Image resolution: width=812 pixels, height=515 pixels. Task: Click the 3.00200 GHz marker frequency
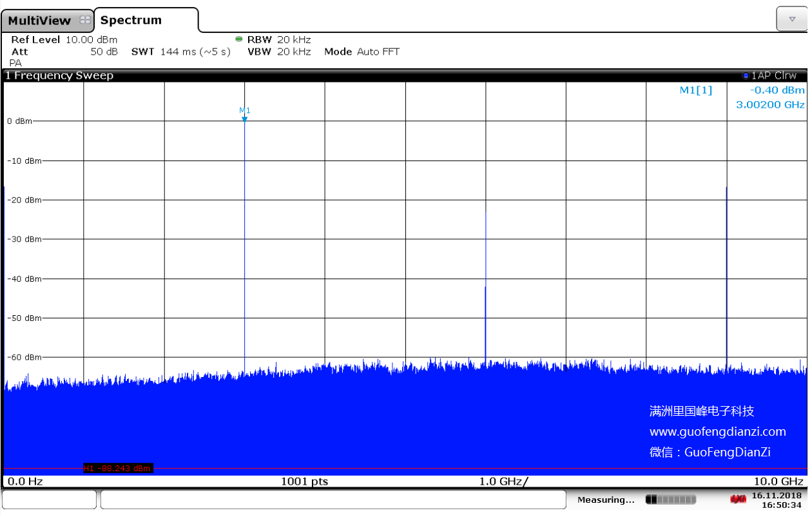point(770,104)
